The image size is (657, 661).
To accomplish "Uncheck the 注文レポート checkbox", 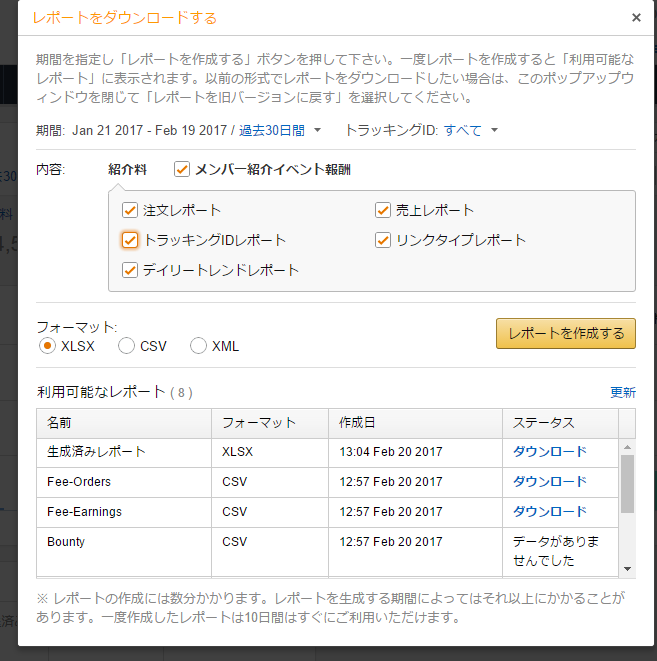I will click(x=130, y=210).
